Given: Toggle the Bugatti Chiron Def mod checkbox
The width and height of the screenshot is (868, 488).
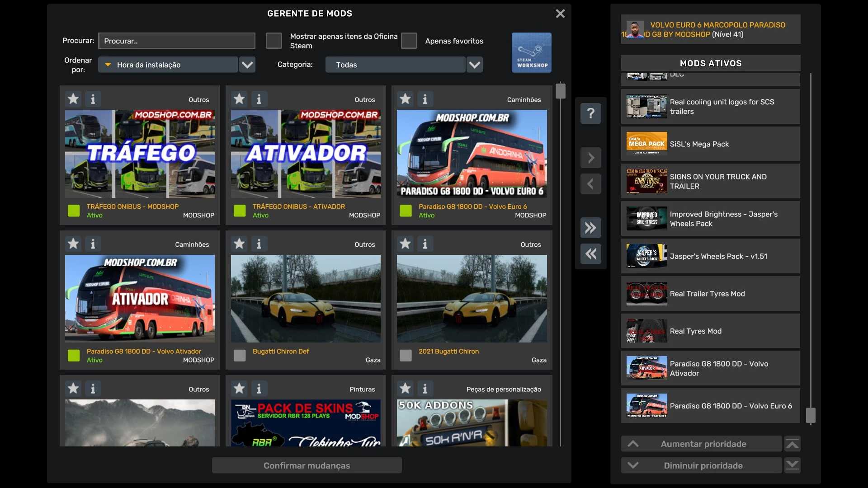Looking at the screenshot, I should 240,356.
